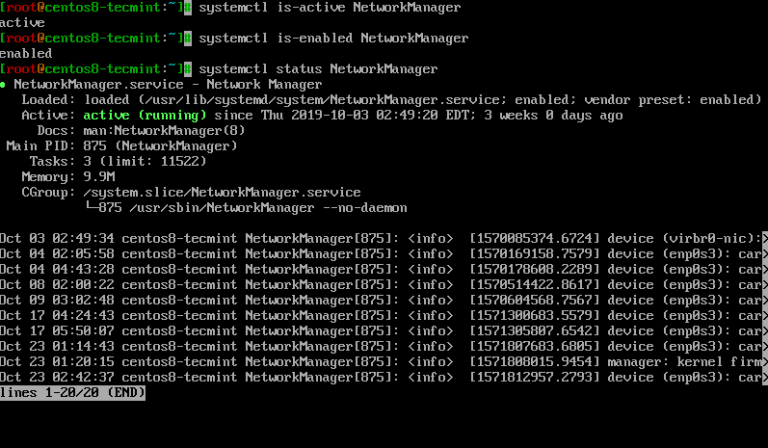
Task: Click the green status dot beside NetworkManager.service
Action: point(5,85)
